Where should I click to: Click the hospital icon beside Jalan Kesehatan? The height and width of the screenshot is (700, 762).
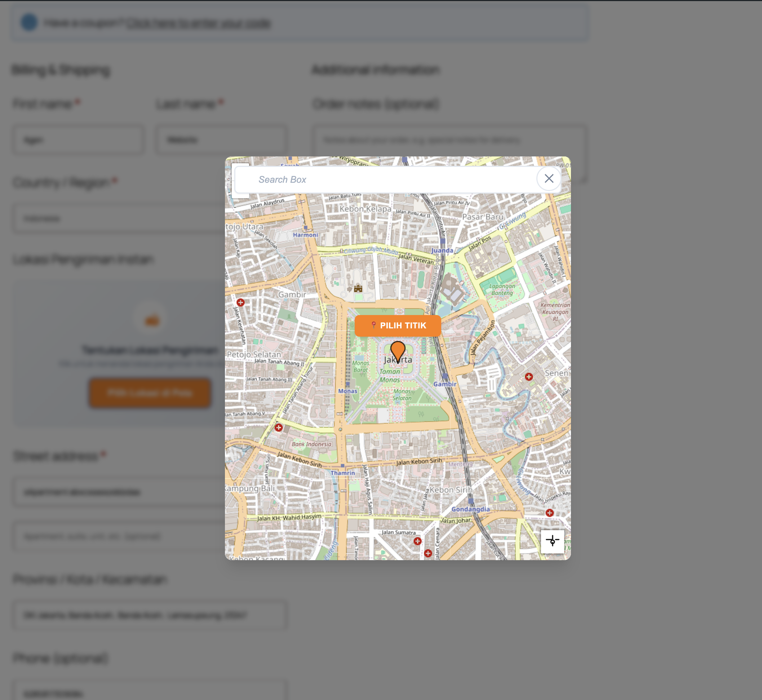coord(240,302)
